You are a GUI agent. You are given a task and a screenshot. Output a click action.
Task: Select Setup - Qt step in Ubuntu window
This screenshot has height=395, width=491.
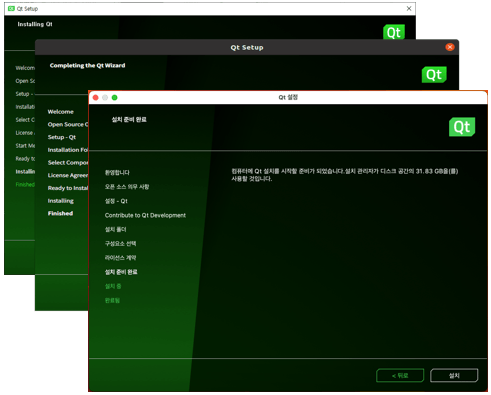coord(62,137)
